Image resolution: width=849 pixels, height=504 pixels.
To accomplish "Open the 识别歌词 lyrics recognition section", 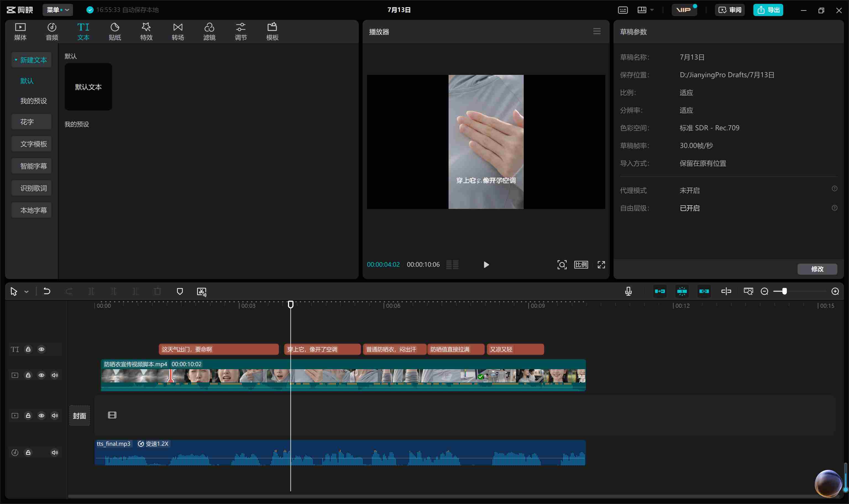I will [31, 188].
